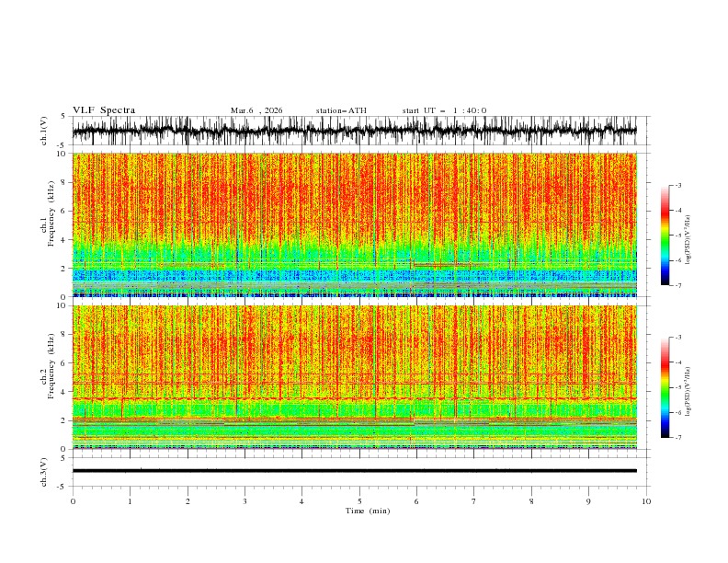Click the -4 label on ch.2 color bar
Viewport: 728px width, 563px height.
(678, 362)
